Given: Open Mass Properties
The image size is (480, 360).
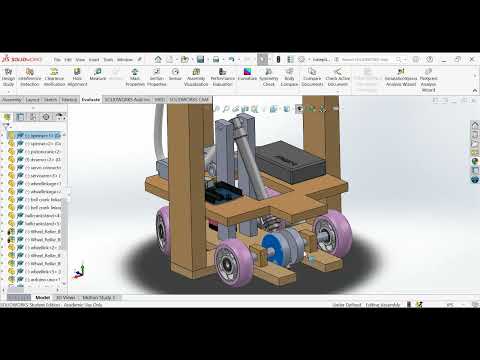Looking at the screenshot, I should click(x=135, y=77).
